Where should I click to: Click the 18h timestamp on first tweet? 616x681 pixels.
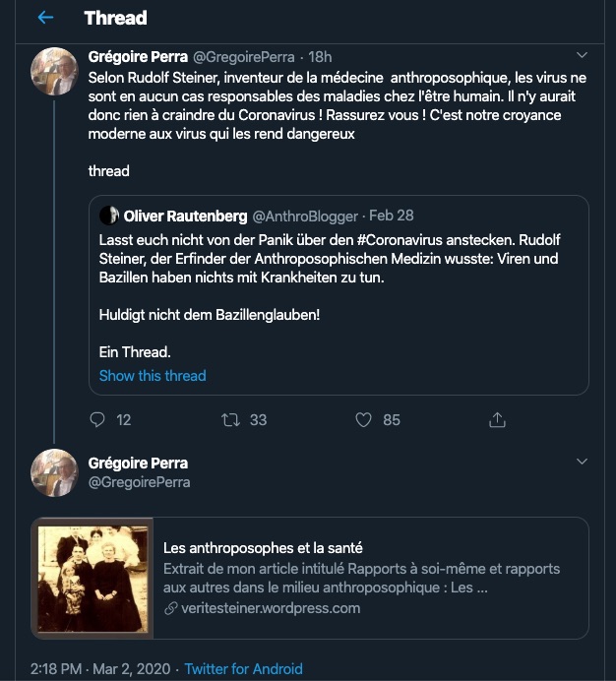point(320,56)
